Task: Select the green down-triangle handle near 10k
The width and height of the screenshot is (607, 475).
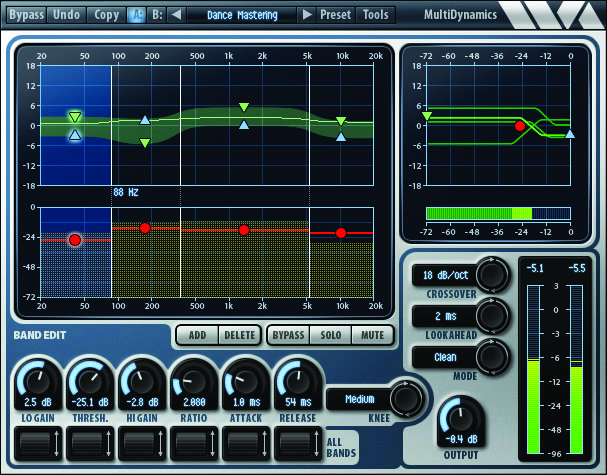Action: [341, 121]
